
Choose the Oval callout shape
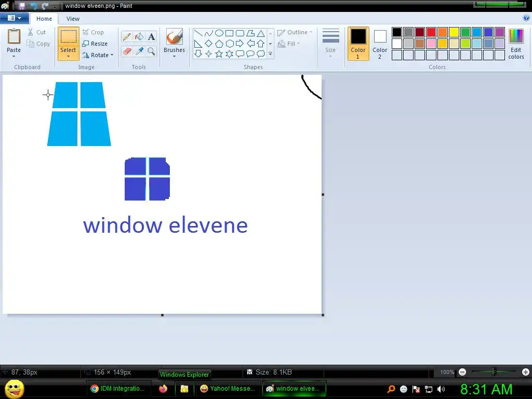pyautogui.click(x=250, y=54)
